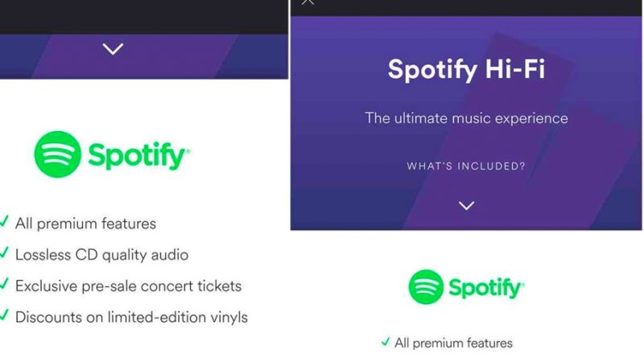The width and height of the screenshot is (644, 358).
Task: Click the smaller All premium features text under Hi-Fi
Action: [453, 344]
